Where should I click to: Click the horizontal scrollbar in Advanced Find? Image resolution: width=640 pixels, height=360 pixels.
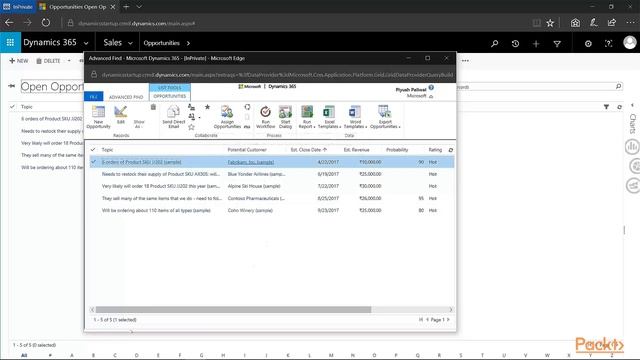233,309
